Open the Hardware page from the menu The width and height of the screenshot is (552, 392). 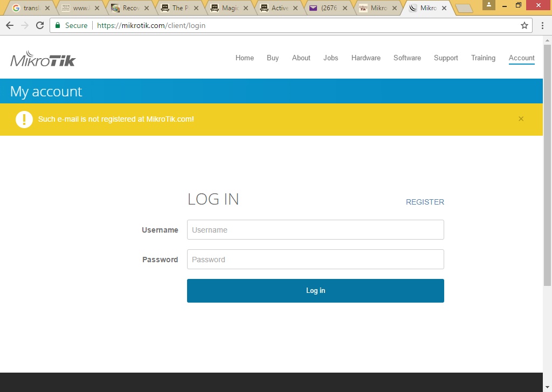pos(365,58)
